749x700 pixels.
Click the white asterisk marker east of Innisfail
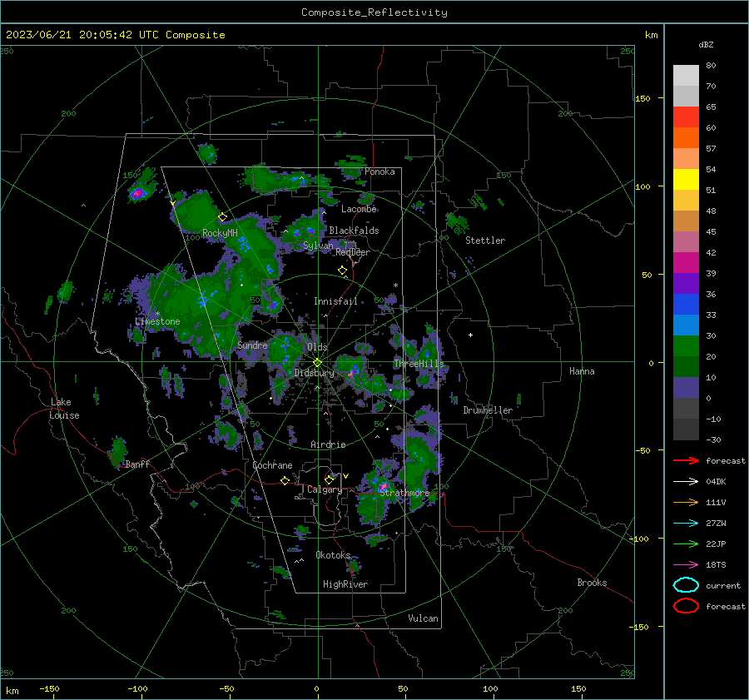pyautogui.click(x=395, y=285)
